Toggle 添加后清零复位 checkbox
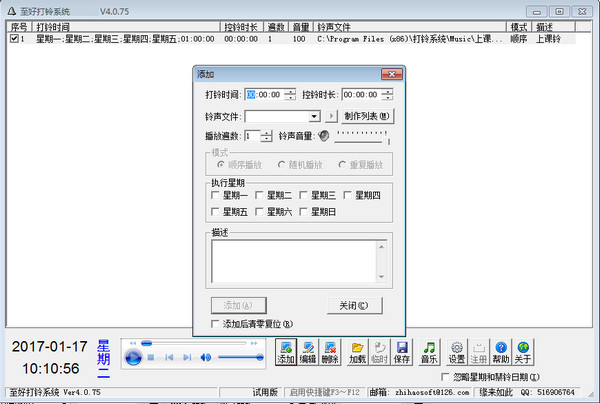 [x=216, y=324]
